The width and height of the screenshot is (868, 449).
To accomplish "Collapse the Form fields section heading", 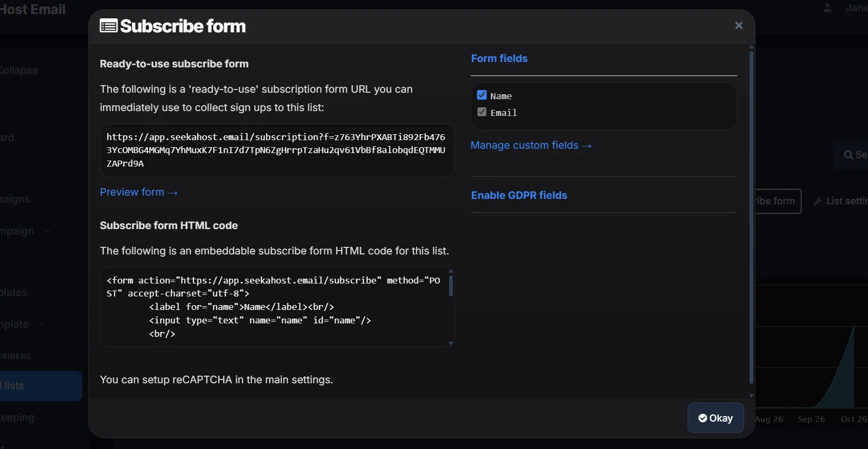I will (x=499, y=58).
